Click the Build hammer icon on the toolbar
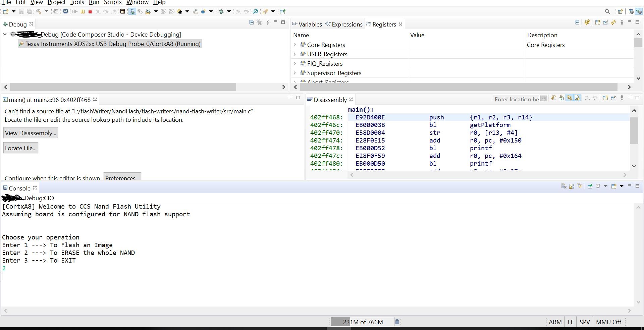Image resolution: width=644 pixels, height=330 pixels. [38, 11]
